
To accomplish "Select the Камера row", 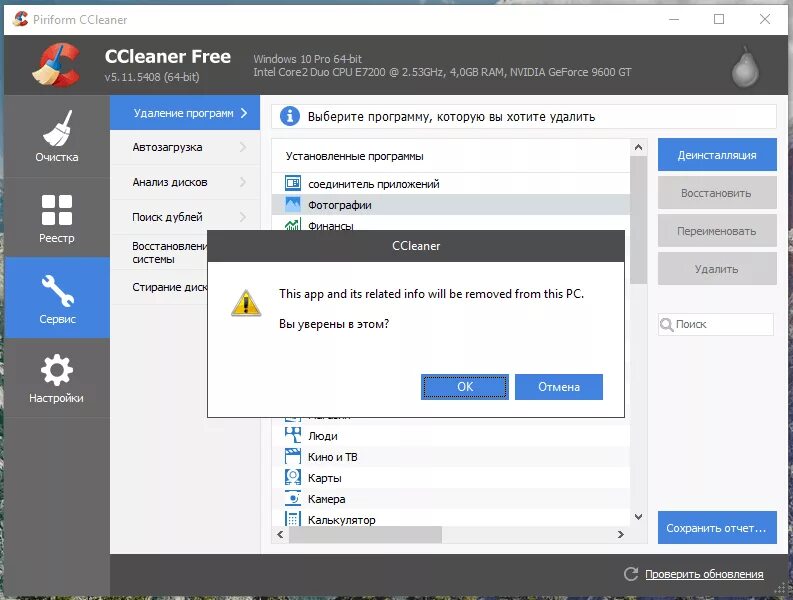I will click(451, 499).
